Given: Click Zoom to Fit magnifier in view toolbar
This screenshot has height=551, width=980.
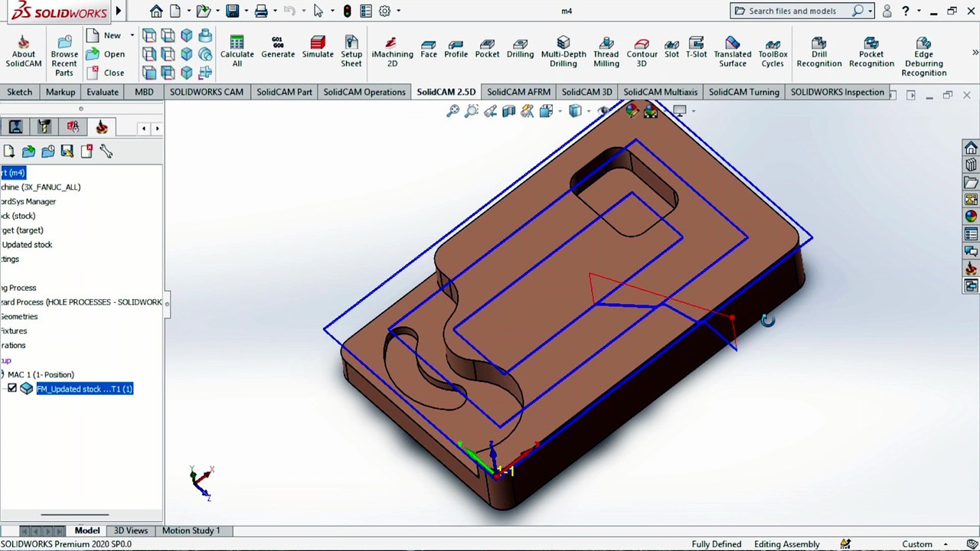Looking at the screenshot, I should coord(453,112).
